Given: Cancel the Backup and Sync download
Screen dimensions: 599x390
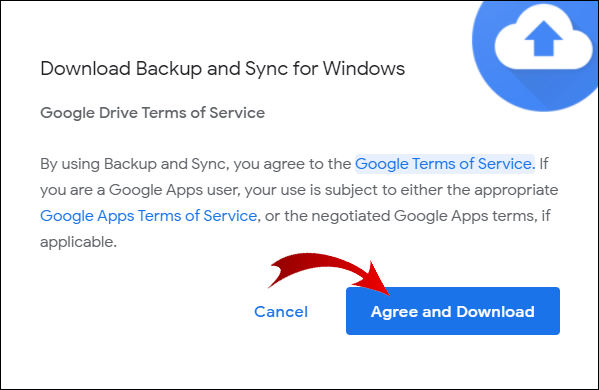Looking at the screenshot, I should (x=281, y=312).
